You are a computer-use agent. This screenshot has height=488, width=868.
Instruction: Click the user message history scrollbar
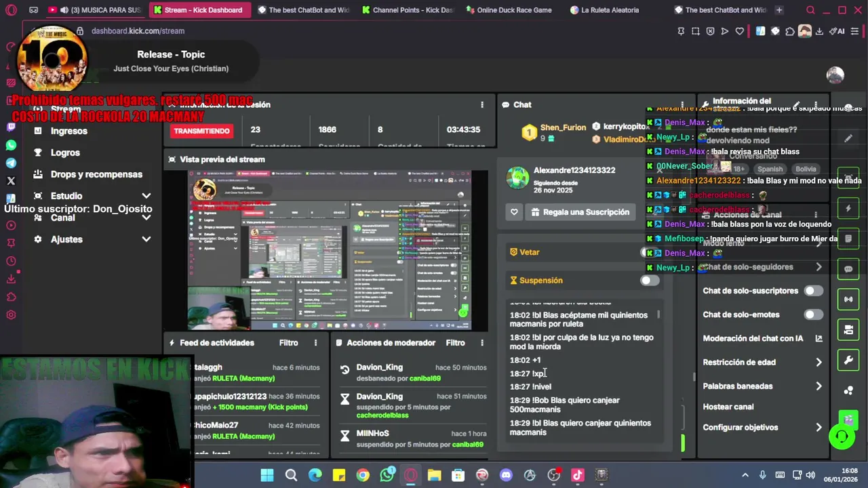click(658, 314)
